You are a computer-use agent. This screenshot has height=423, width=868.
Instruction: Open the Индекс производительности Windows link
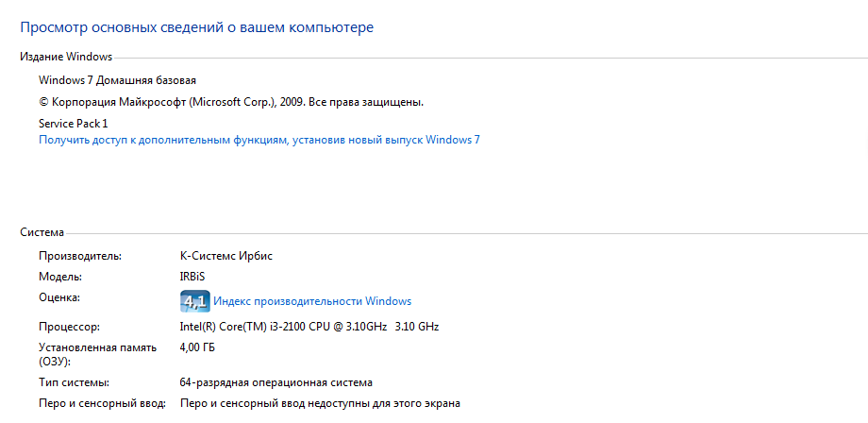(x=312, y=302)
